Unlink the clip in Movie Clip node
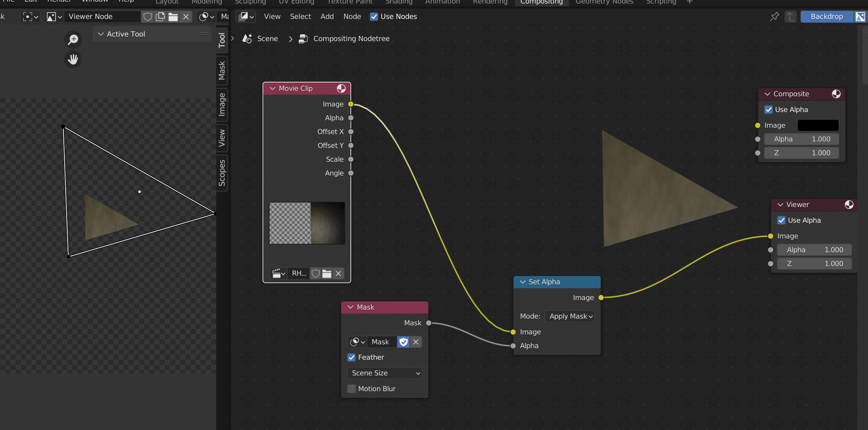Screen dimensions: 868x430 [339, 273]
